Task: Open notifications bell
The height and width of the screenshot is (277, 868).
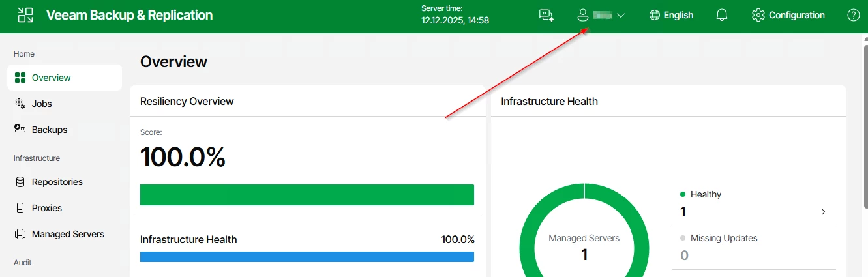Action: click(x=722, y=15)
